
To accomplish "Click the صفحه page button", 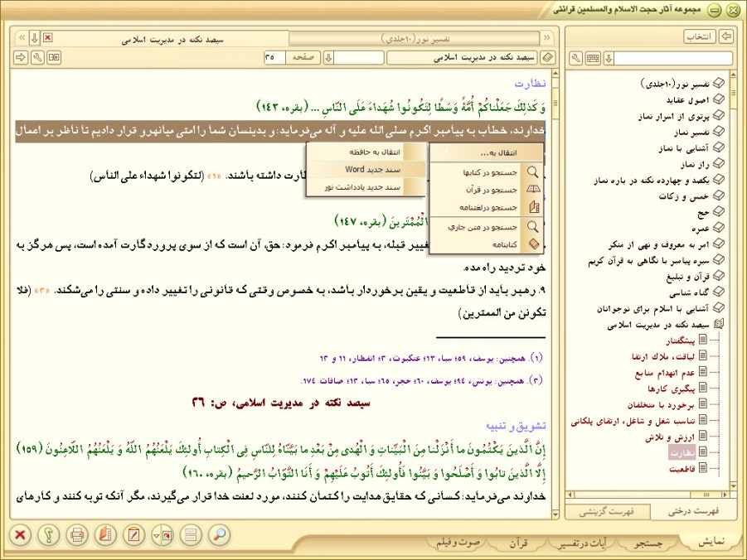I will 303,58.
